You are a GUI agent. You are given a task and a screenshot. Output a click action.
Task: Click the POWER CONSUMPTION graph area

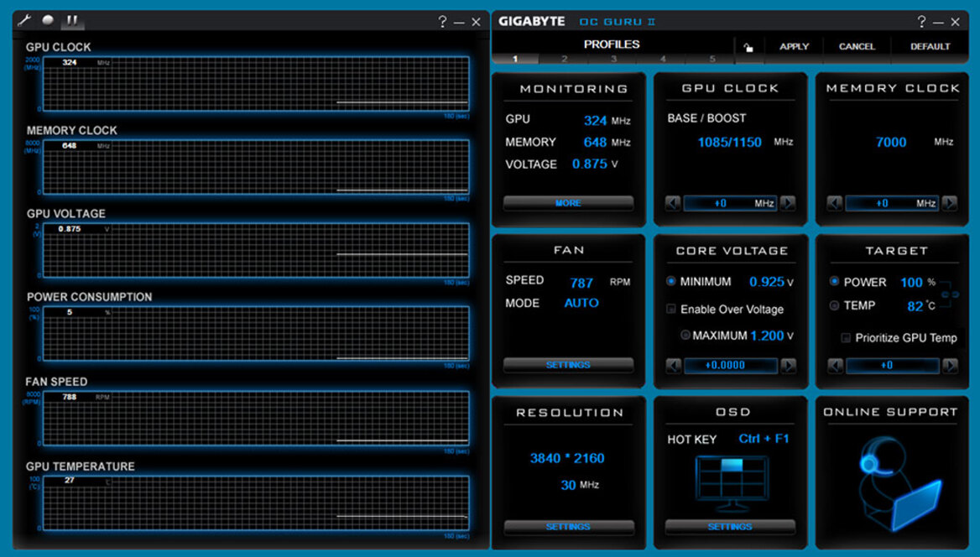[256, 333]
